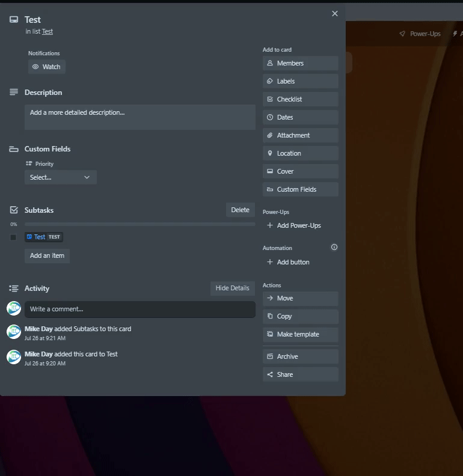Image resolution: width=463 pixels, height=476 pixels.
Task: Click the Share icon
Action: (x=270, y=374)
